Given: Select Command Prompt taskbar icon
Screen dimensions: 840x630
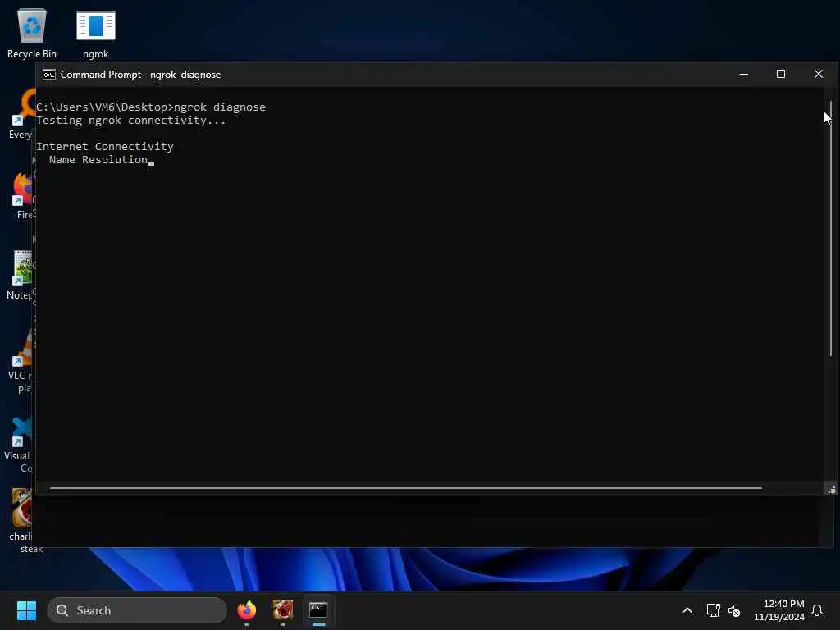Looking at the screenshot, I should pos(319,610).
